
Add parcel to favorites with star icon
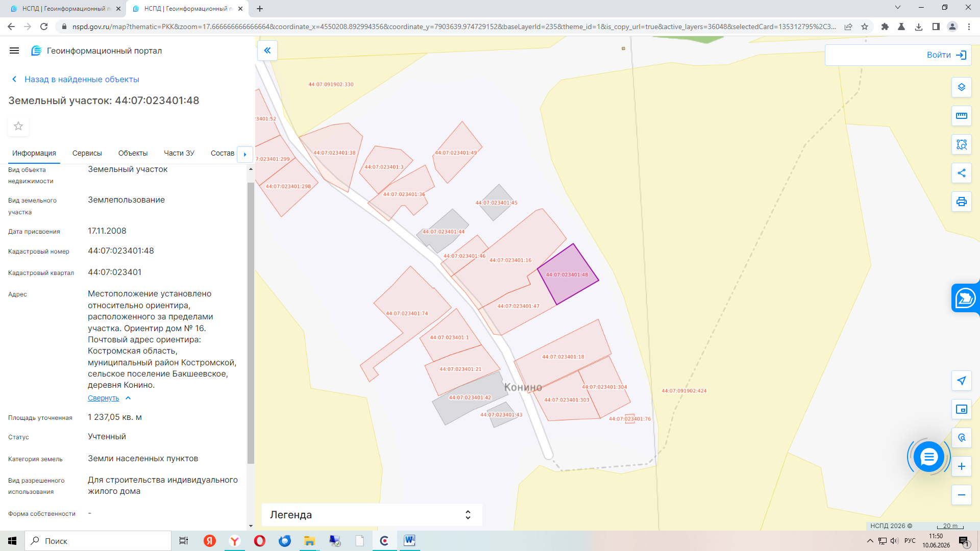(x=18, y=126)
